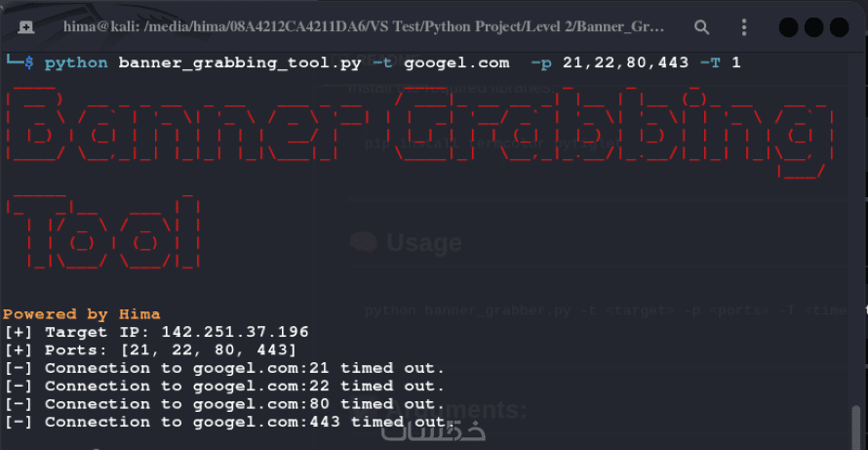Click the googel.com:443 timed out line

click(230, 423)
